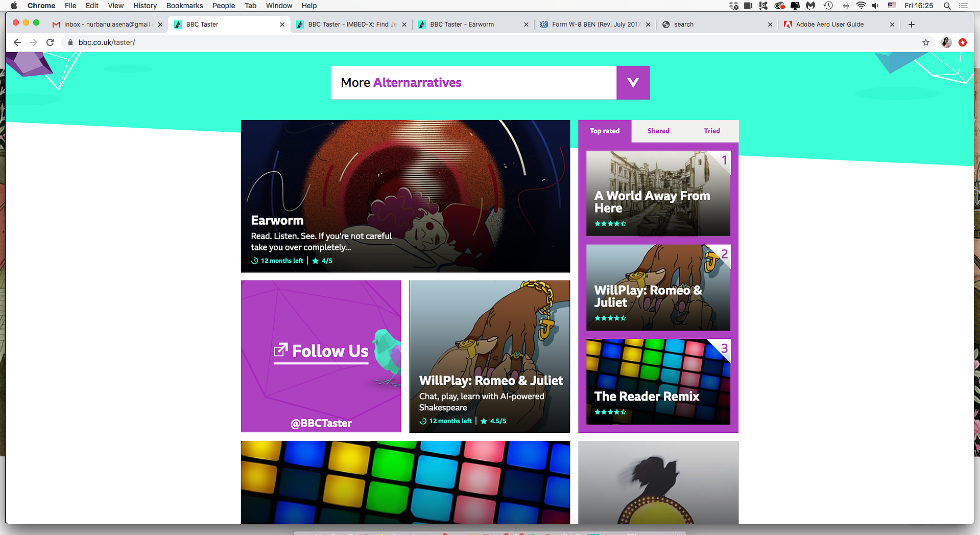This screenshot has width=980, height=535.
Task: Close the BBC Taster - Earworm tab
Action: (x=526, y=25)
